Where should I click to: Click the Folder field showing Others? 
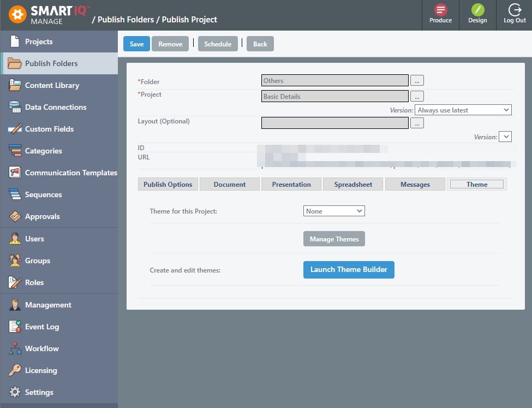[335, 80]
